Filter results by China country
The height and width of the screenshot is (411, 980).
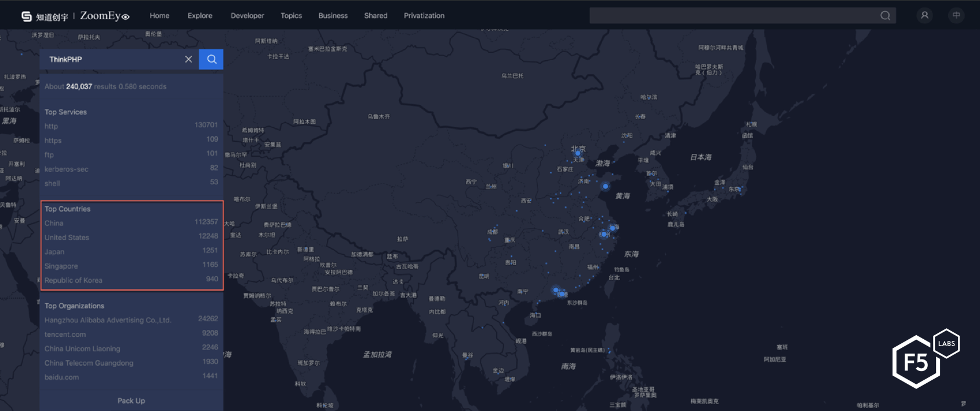coord(54,223)
